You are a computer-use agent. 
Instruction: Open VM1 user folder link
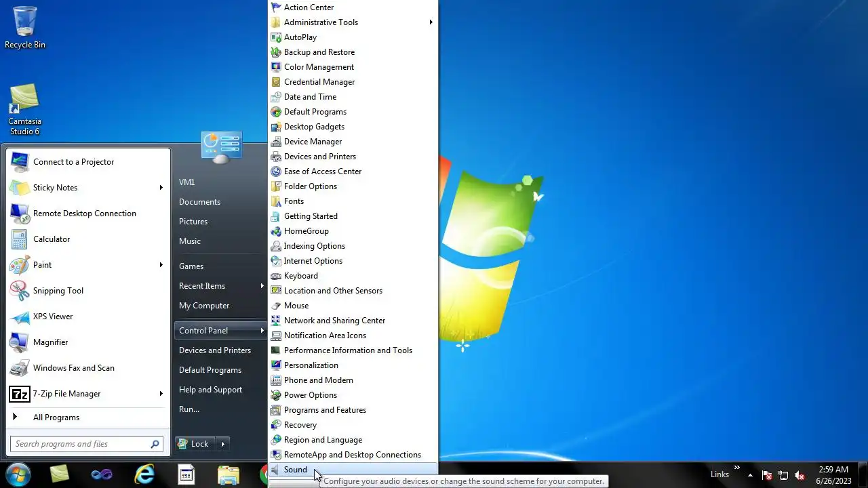[x=187, y=182]
